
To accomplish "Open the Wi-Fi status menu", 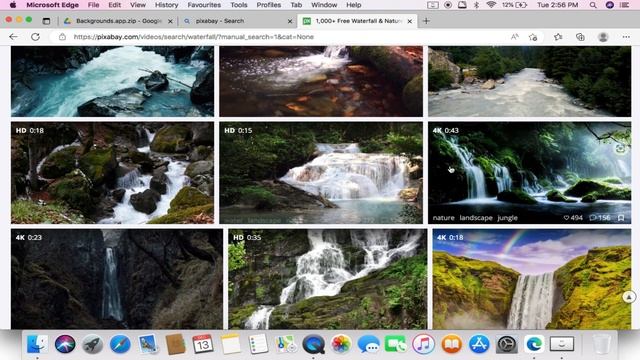I will coord(491,5).
